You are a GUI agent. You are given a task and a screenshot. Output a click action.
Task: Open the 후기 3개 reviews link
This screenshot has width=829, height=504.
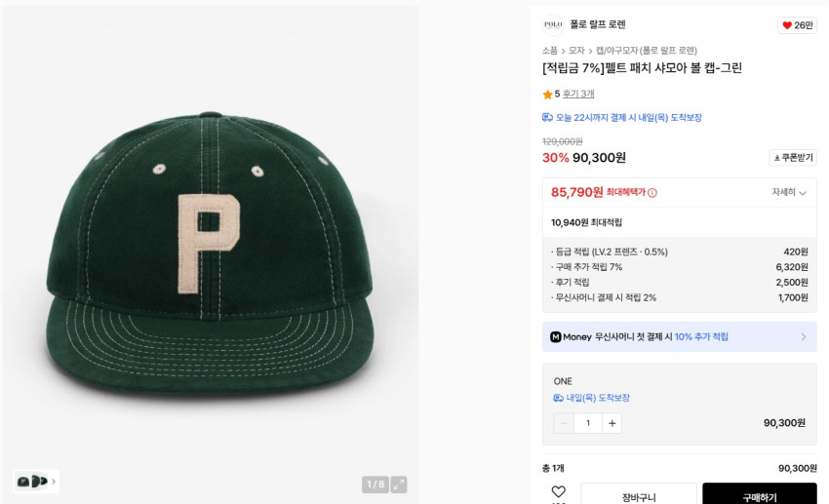578,95
